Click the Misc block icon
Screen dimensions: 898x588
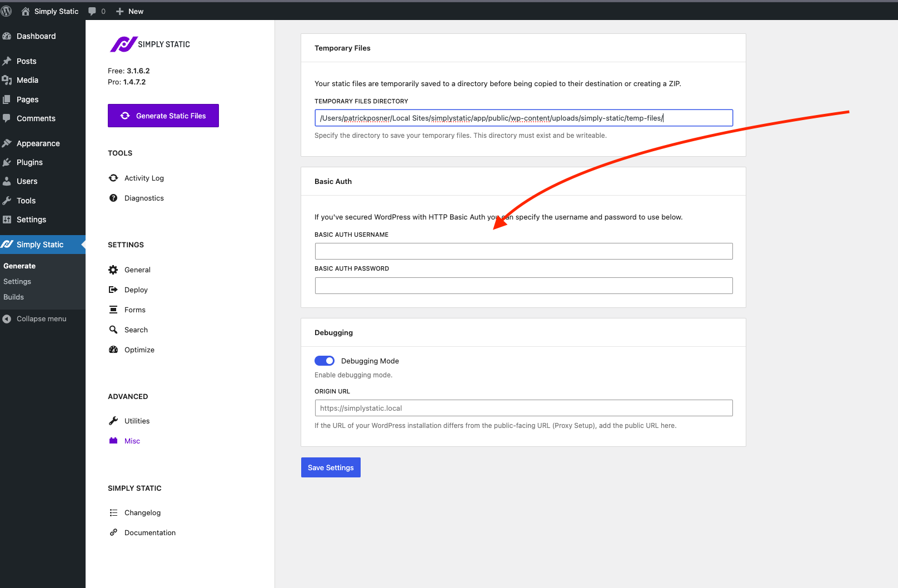coord(113,441)
